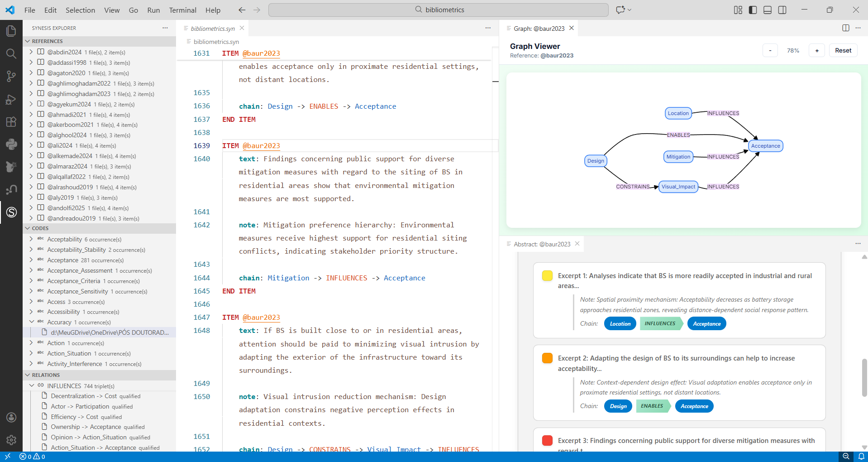Zoom in the graph with plus button

(816, 50)
